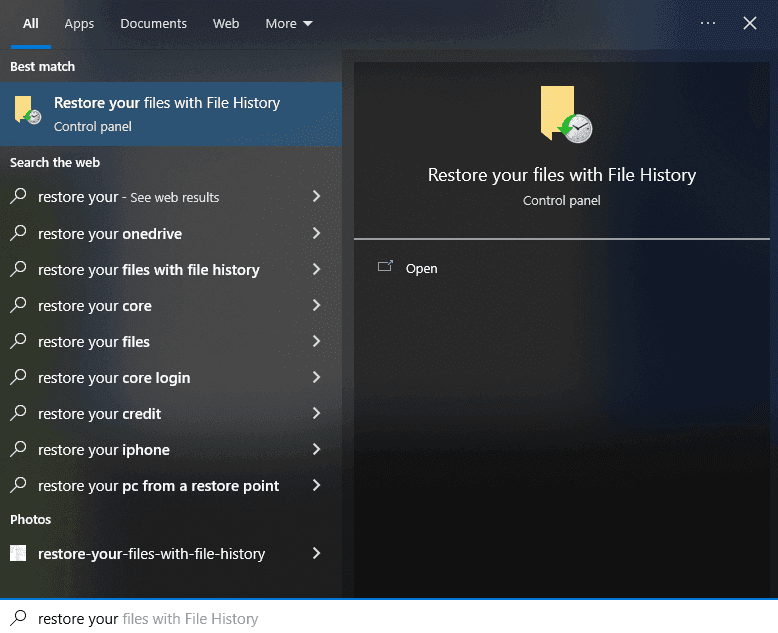
Task: Click 'Restore your files with File History' preview title
Action: point(562,175)
